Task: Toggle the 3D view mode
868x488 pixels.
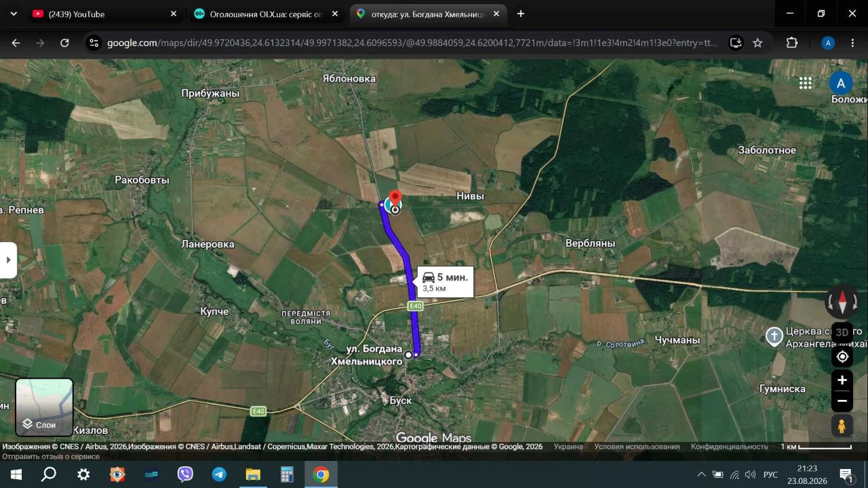Action: (x=842, y=332)
